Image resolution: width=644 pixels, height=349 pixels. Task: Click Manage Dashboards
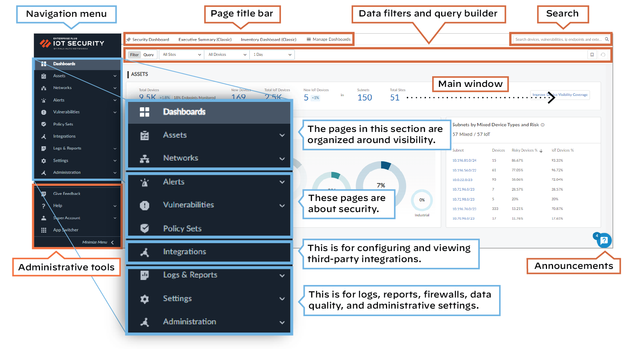click(328, 39)
